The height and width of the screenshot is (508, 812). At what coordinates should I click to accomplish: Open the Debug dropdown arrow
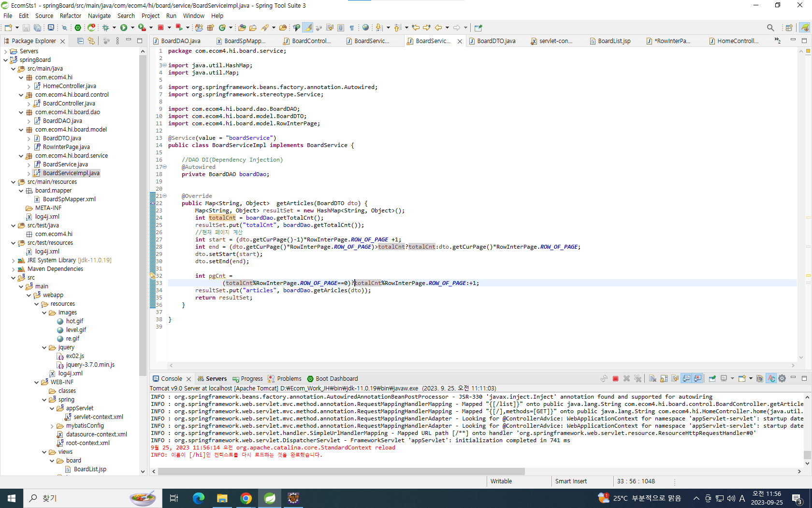coord(114,28)
